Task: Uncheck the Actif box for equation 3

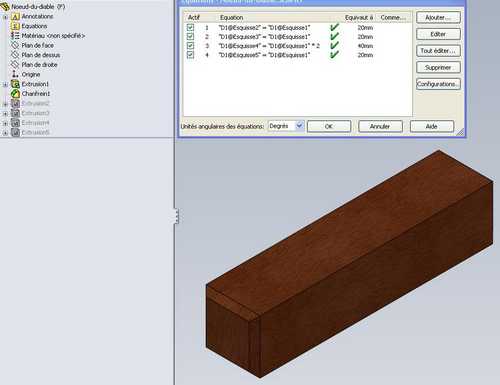Action: point(190,45)
